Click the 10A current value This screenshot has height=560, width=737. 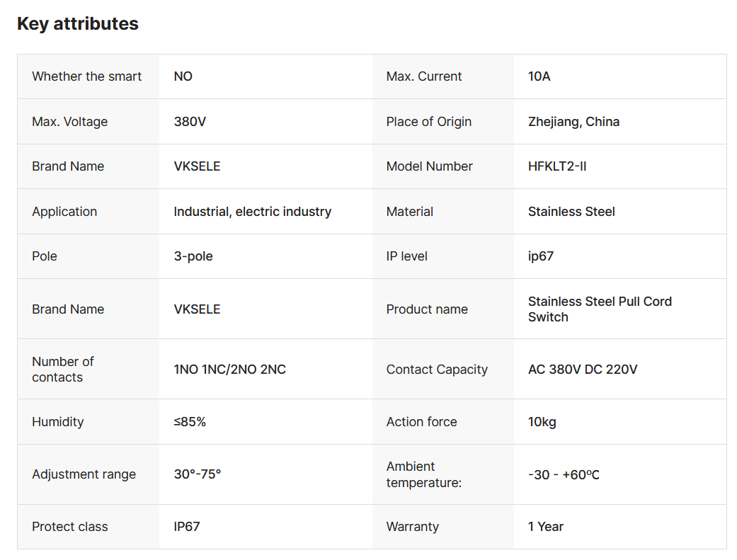point(539,76)
